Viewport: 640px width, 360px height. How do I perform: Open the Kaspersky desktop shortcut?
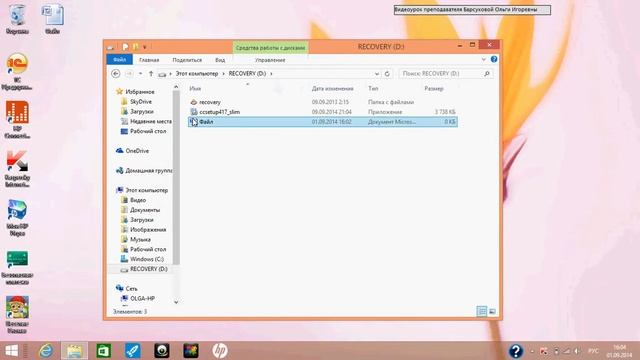[x=17, y=169]
